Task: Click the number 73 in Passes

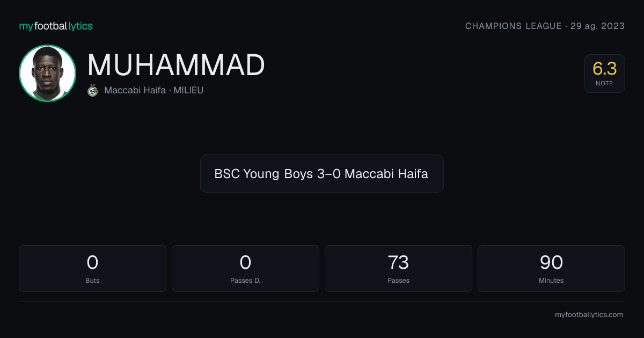Action: click(x=398, y=262)
